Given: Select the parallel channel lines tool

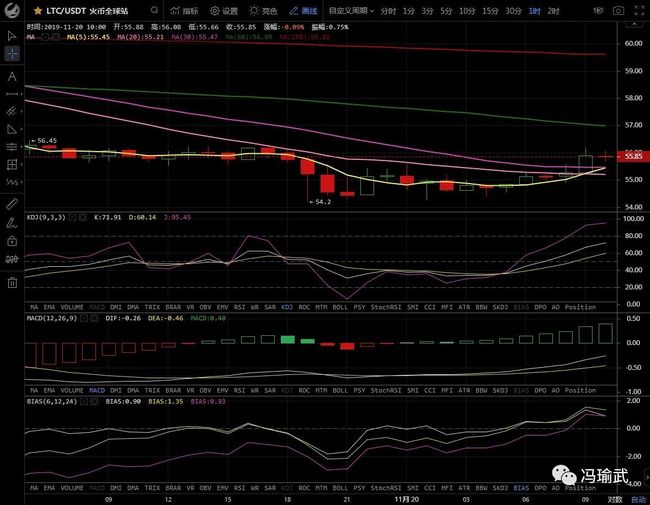Looking at the screenshot, I should pyautogui.click(x=11, y=111).
